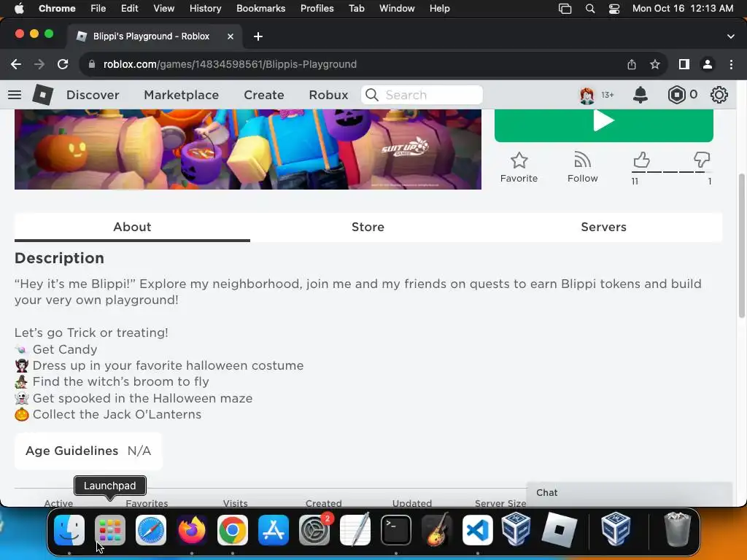
Task: Go to the Marketplace page
Action: (x=182, y=95)
